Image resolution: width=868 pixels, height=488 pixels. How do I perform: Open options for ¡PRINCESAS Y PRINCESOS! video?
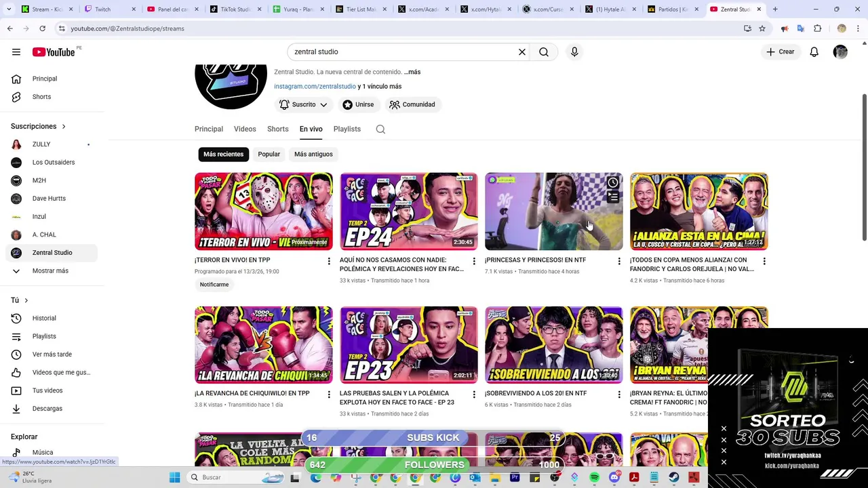point(619,262)
